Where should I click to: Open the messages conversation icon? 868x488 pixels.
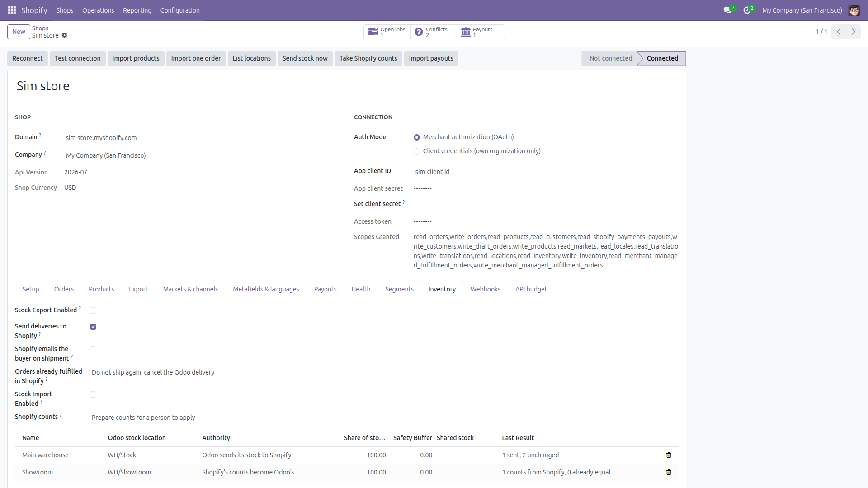(727, 10)
